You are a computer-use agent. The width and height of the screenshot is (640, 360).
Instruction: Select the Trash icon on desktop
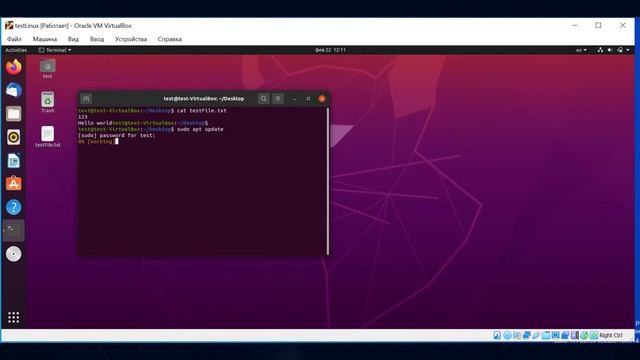pos(47,102)
